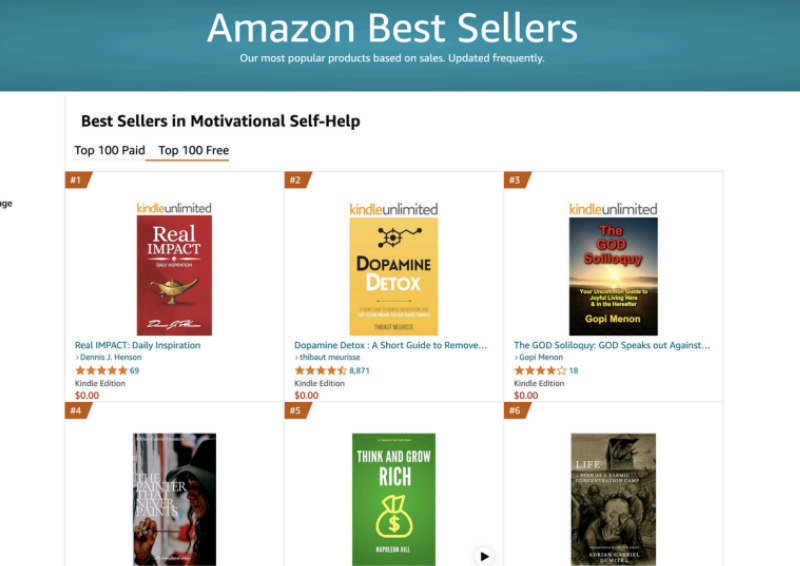800x566 pixels.
Task: Select the Top 100 Free tab
Action: click(194, 151)
